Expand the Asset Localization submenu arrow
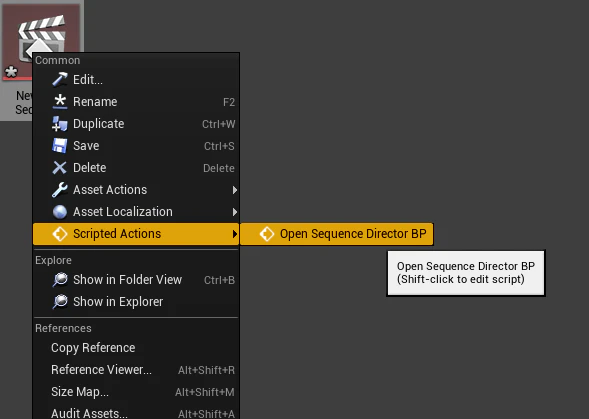Screen dimensions: 589x419 (235, 212)
